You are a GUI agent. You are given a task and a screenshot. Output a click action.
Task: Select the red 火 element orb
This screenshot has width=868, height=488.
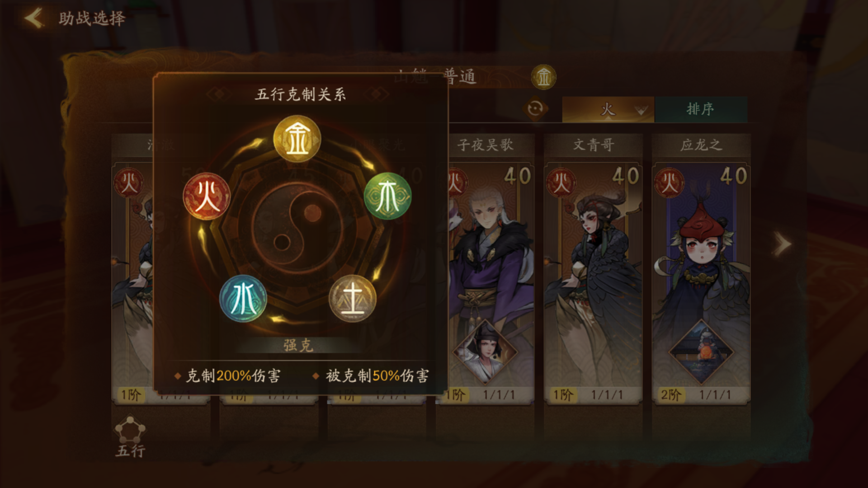(207, 196)
